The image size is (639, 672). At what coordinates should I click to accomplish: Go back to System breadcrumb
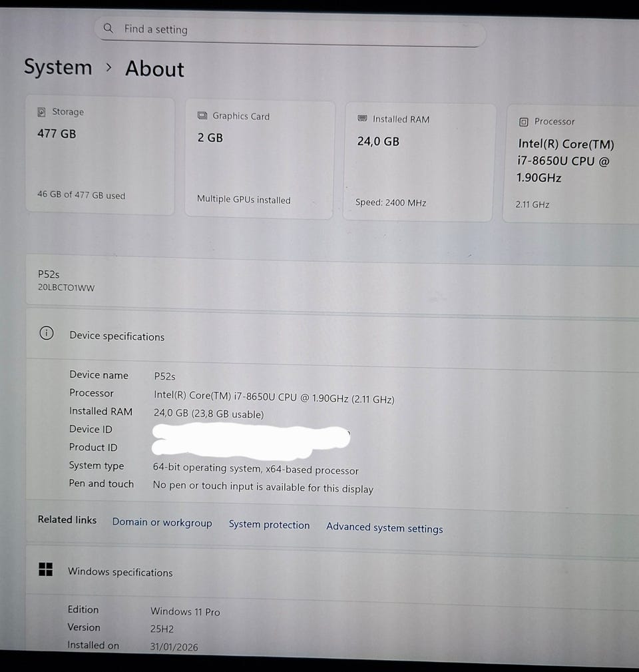58,67
